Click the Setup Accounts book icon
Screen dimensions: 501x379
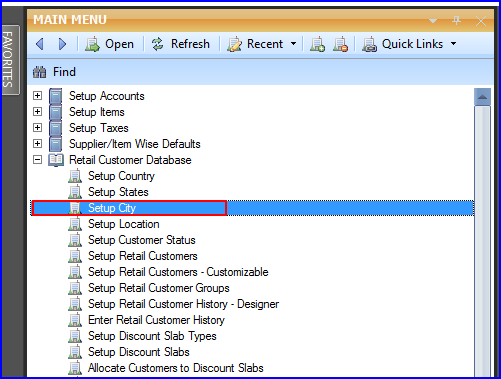point(55,96)
